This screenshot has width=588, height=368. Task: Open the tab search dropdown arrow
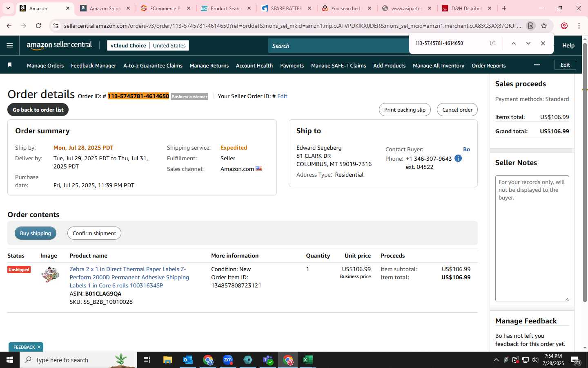pyautogui.click(x=8, y=8)
